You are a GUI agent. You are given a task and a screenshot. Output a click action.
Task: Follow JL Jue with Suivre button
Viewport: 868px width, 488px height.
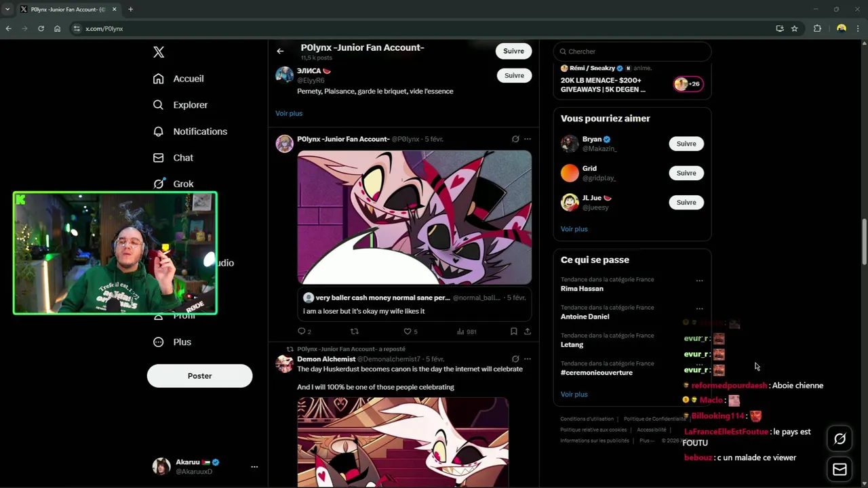(686, 202)
